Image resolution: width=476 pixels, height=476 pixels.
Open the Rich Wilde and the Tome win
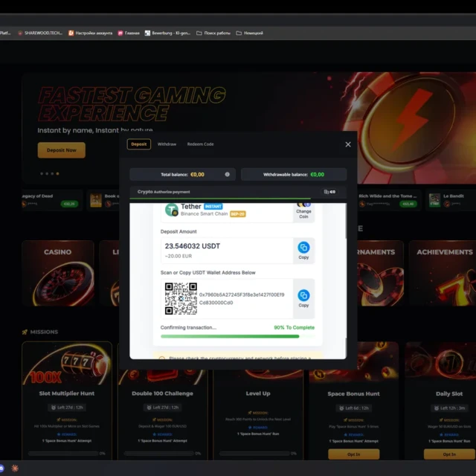tap(389, 200)
